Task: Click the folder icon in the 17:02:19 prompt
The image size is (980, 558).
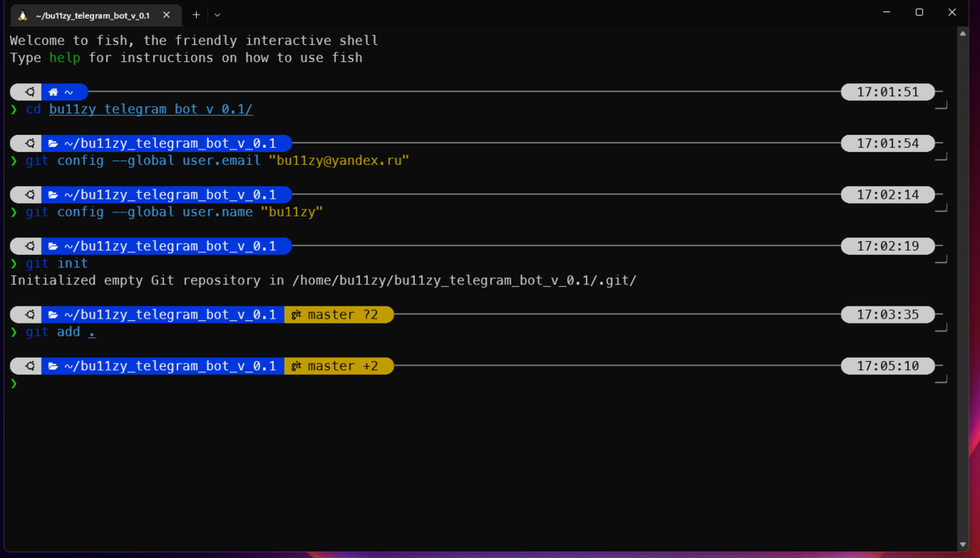Action: click(54, 247)
